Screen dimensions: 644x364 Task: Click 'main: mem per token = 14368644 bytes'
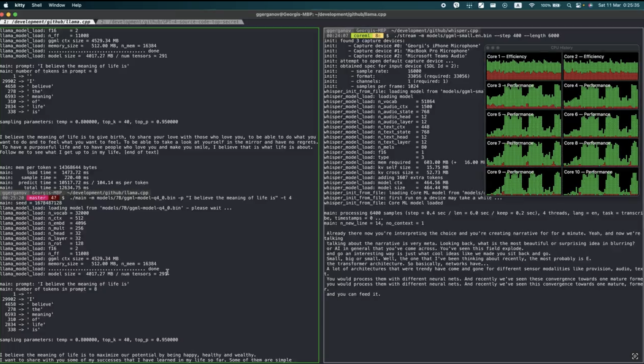48,167
